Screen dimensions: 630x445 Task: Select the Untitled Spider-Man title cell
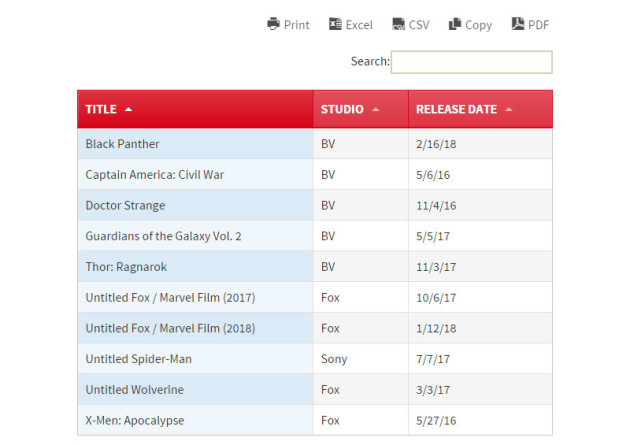[x=195, y=359]
